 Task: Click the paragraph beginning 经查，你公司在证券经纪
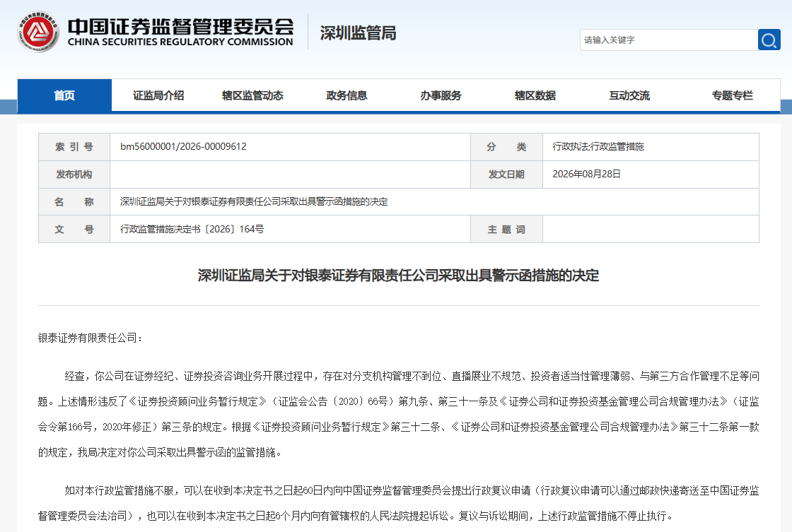point(399,414)
